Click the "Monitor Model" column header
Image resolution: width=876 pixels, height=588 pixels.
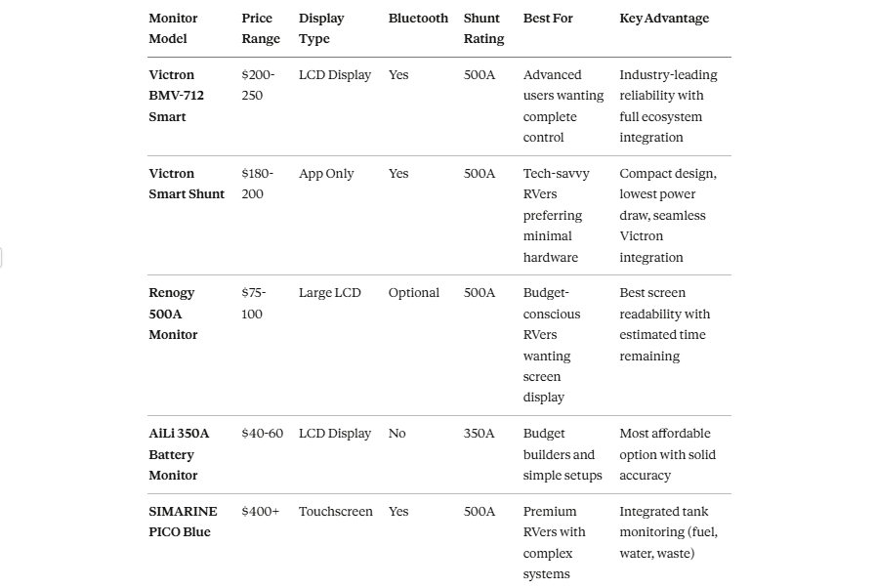coord(173,28)
